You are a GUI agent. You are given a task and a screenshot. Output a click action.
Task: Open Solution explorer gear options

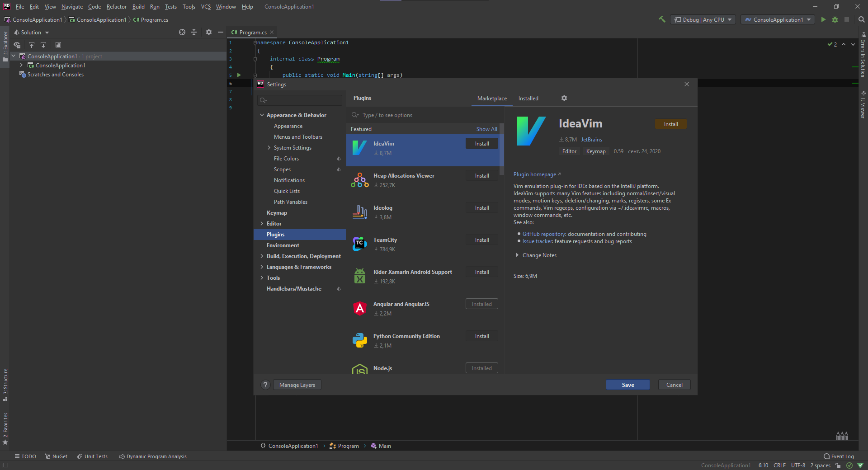[208, 32]
